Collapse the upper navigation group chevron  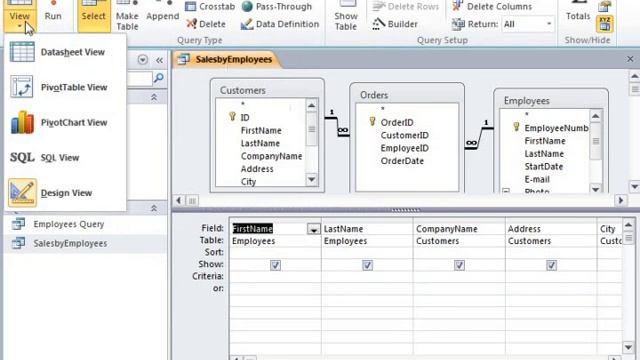[154, 97]
